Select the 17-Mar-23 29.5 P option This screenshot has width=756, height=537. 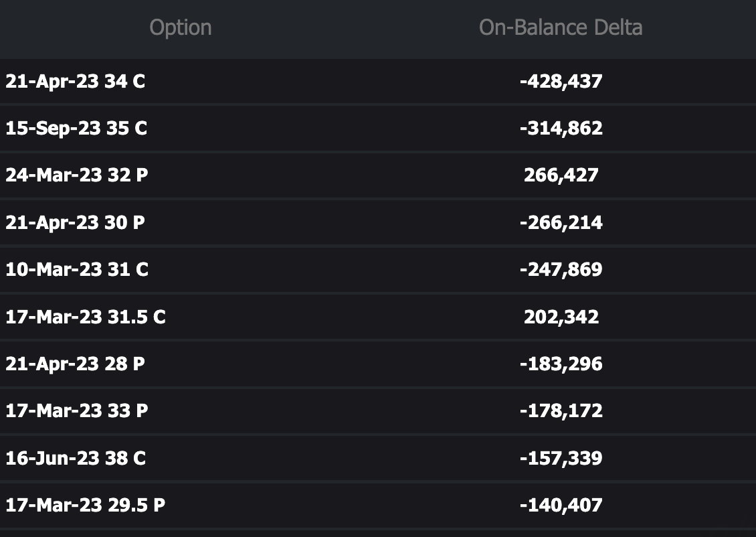point(86,506)
